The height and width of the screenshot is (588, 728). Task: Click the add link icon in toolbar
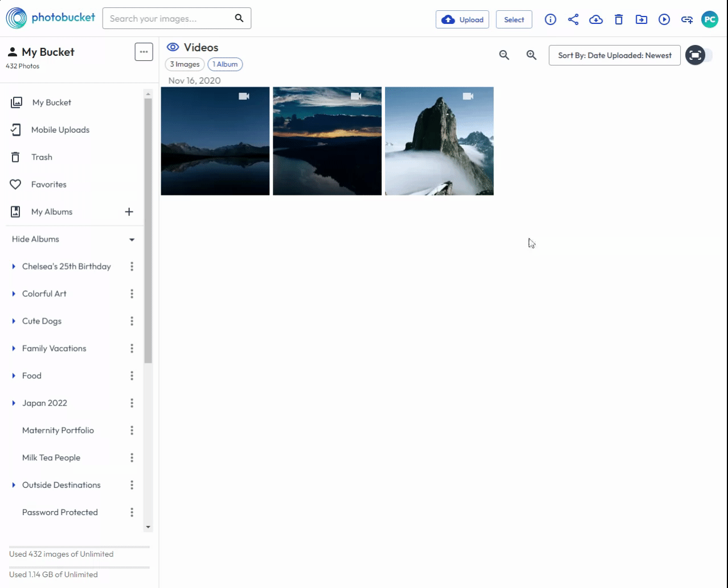point(687,19)
